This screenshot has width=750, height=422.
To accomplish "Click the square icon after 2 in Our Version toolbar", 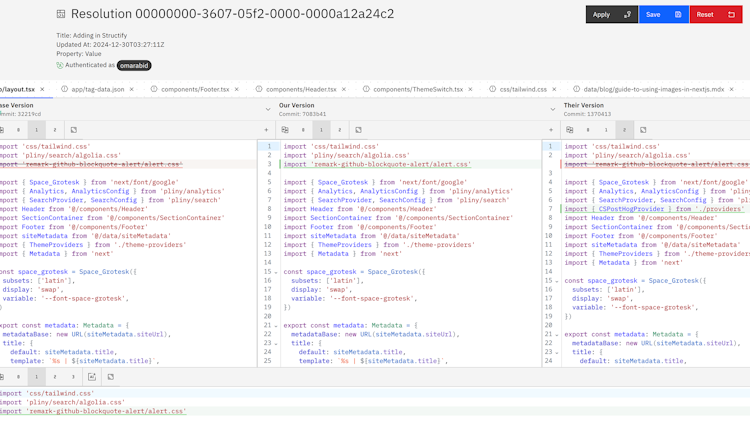I will pyautogui.click(x=358, y=130).
